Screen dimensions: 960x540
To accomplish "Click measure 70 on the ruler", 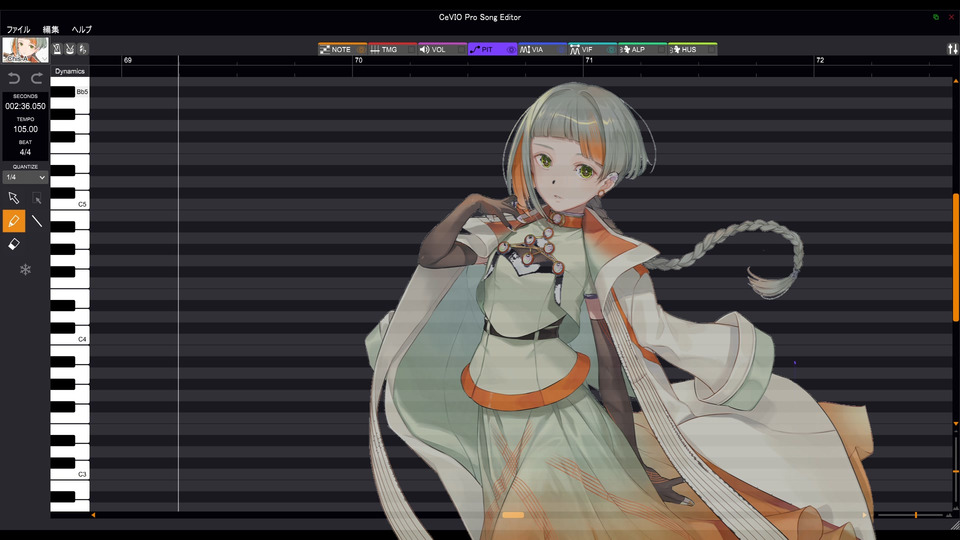I will tap(358, 60).
